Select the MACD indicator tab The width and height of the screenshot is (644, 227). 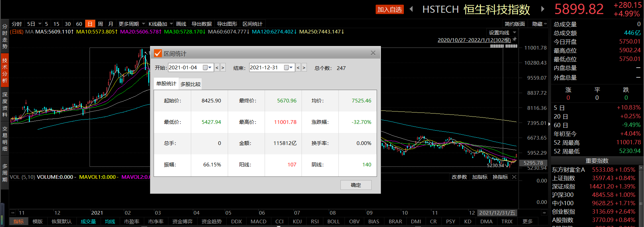tap(258, 221)
